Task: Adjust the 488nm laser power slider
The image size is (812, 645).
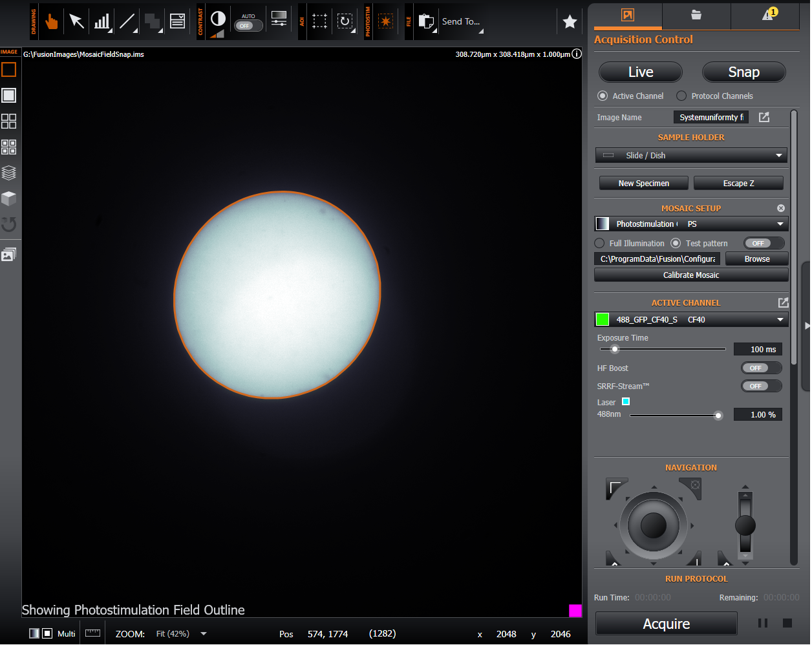Action: 718,416
